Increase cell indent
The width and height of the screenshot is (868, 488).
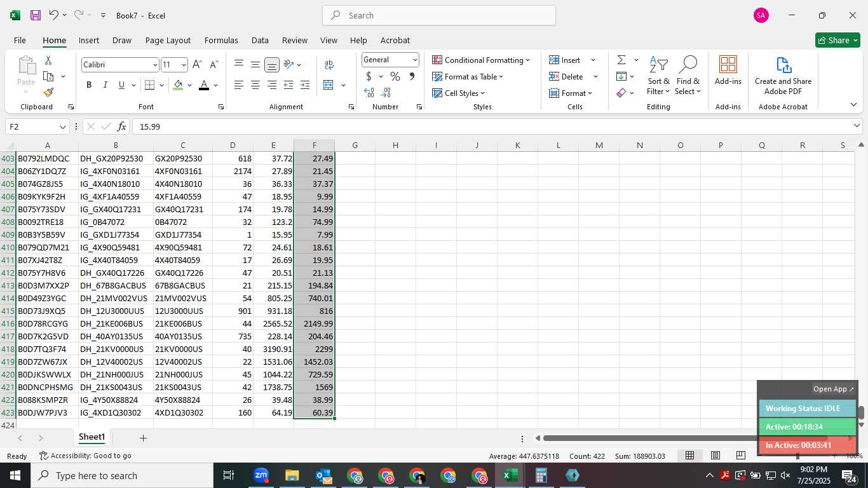pyautogui.click(x=305, y=85)
